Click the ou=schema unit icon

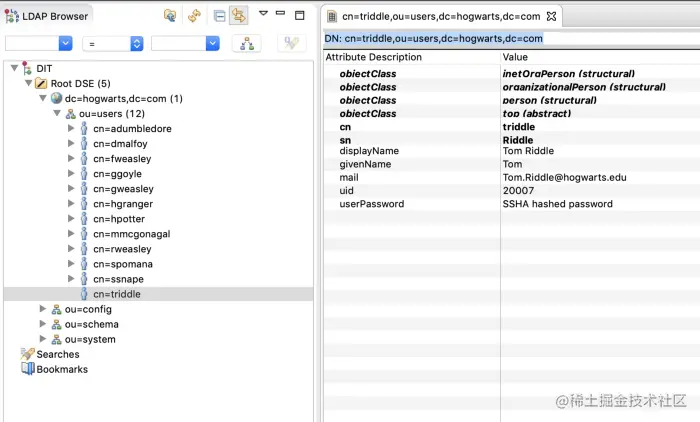pos(56,324)
